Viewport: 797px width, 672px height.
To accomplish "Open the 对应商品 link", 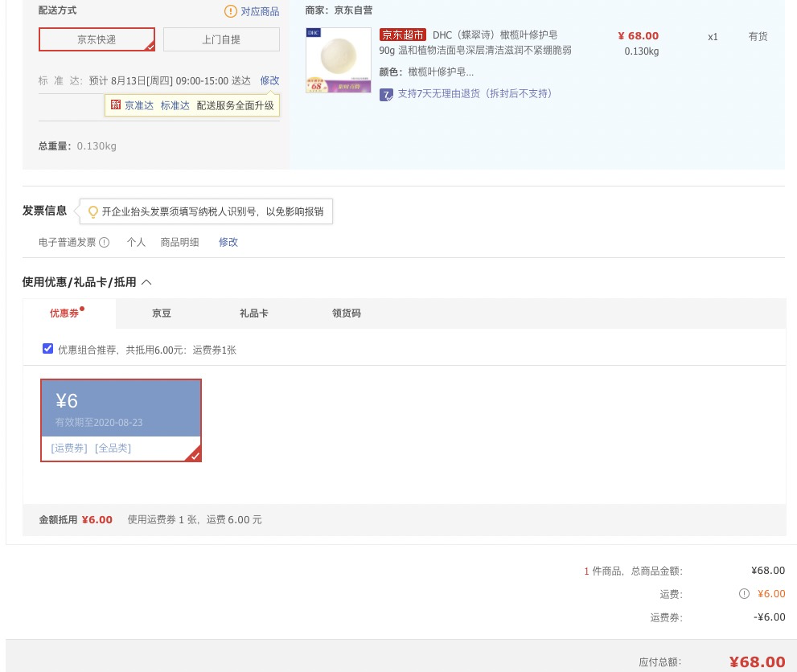I will point(260,11).
